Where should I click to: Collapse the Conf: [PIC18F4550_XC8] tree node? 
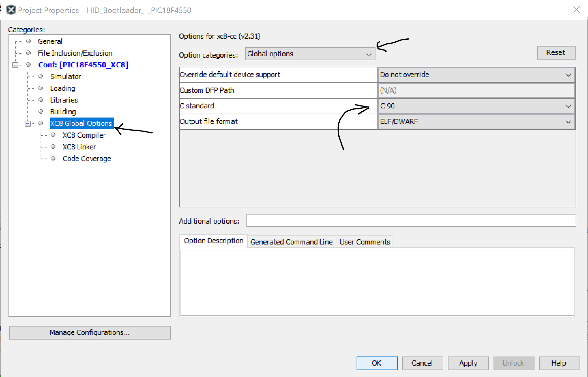coord(15,65)
